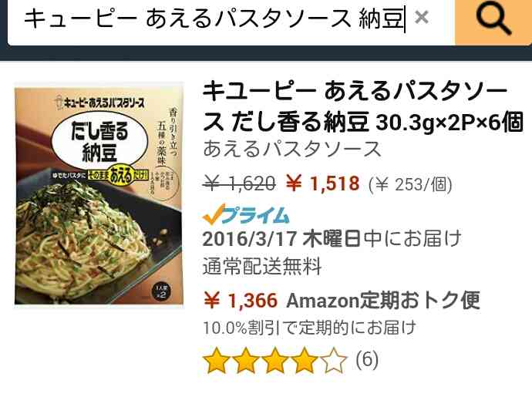Click the magnifying glass search button
The image size is (532, 397).
(x=493, y=21)
